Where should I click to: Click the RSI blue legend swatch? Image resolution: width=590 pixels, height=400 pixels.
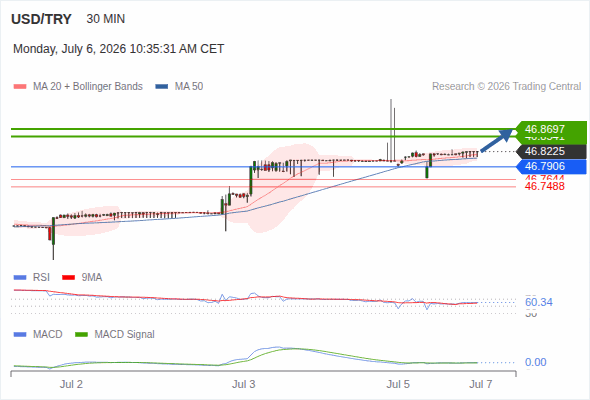click(20, 278)
